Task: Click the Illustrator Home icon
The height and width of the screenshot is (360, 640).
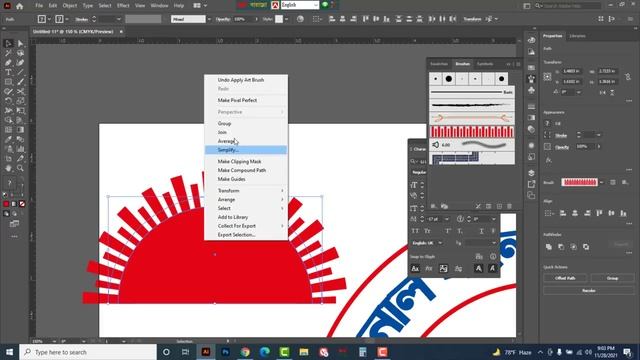Action: (x=19, y=6)
